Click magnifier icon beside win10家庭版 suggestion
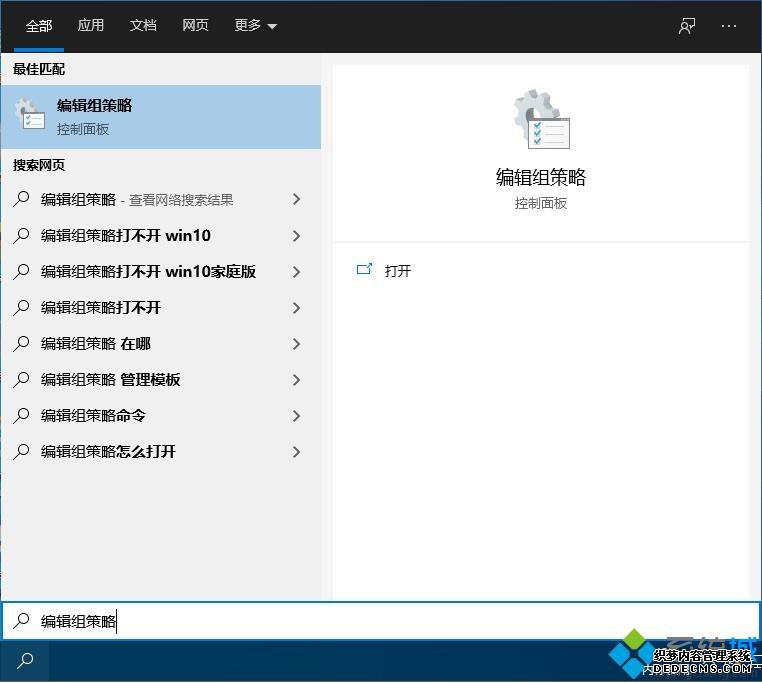 (x=21, y=271)
